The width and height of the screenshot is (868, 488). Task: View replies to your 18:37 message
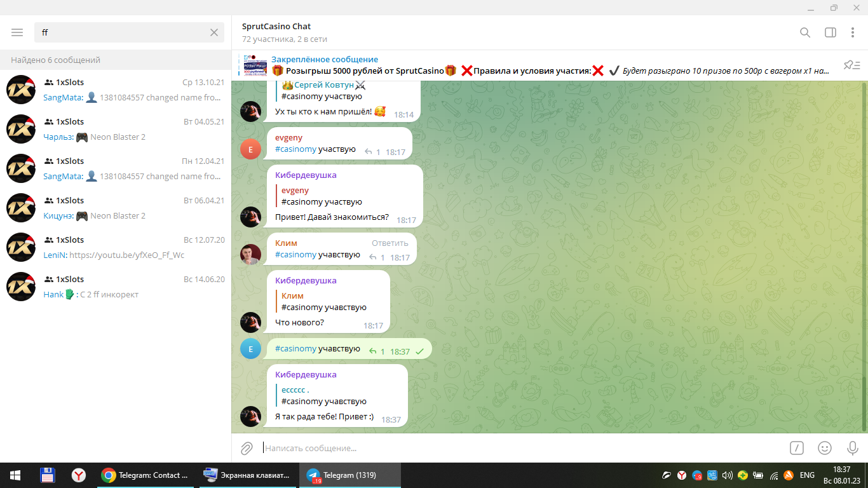click(377, 351)
